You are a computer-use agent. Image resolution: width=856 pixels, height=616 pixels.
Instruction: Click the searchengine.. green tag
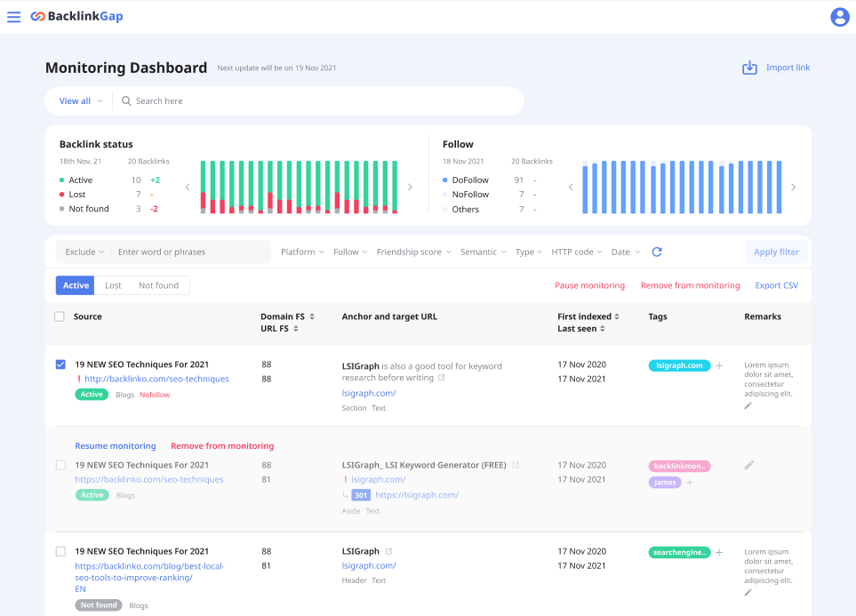[679, 553]
